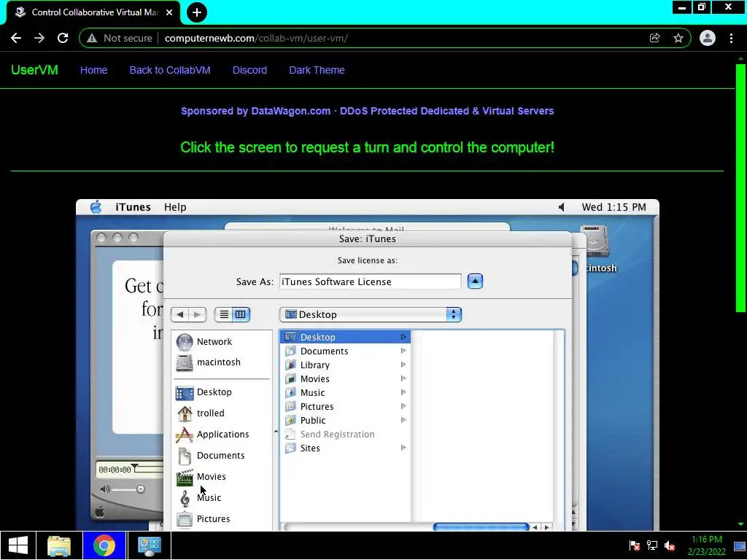Select Desktop folder in column list
The height and width of the screenshot is (560, 747).
point(345,337)
